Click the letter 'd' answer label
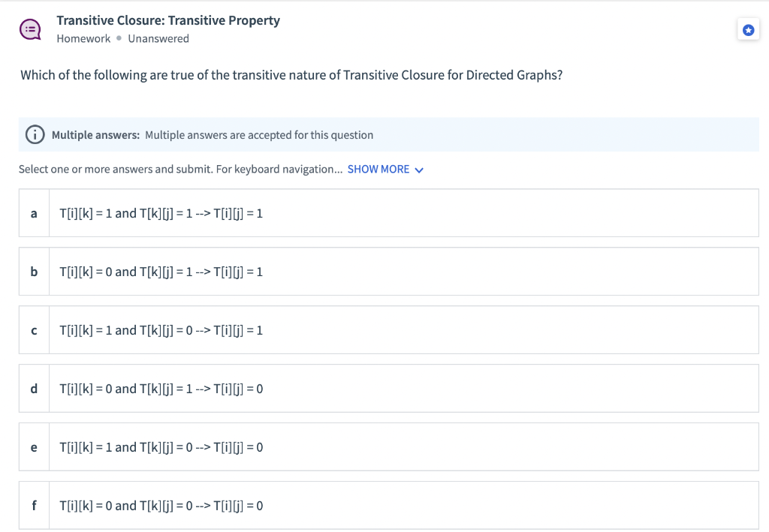 34,389
